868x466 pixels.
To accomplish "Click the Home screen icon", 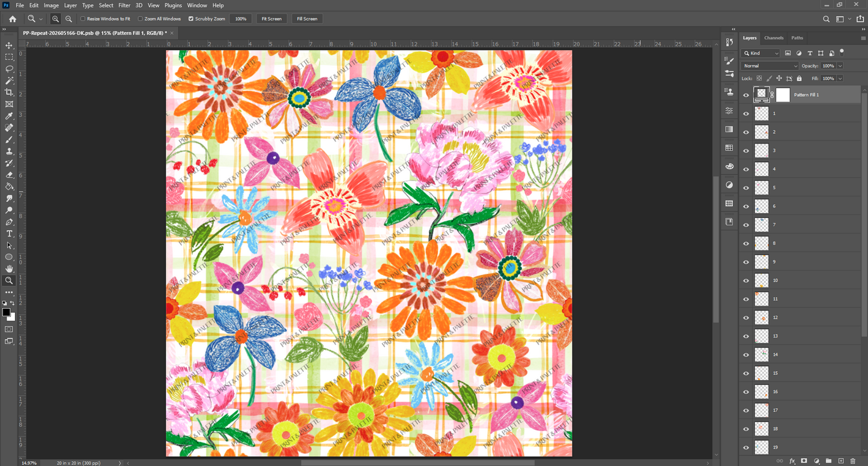I will click(13, 19).
